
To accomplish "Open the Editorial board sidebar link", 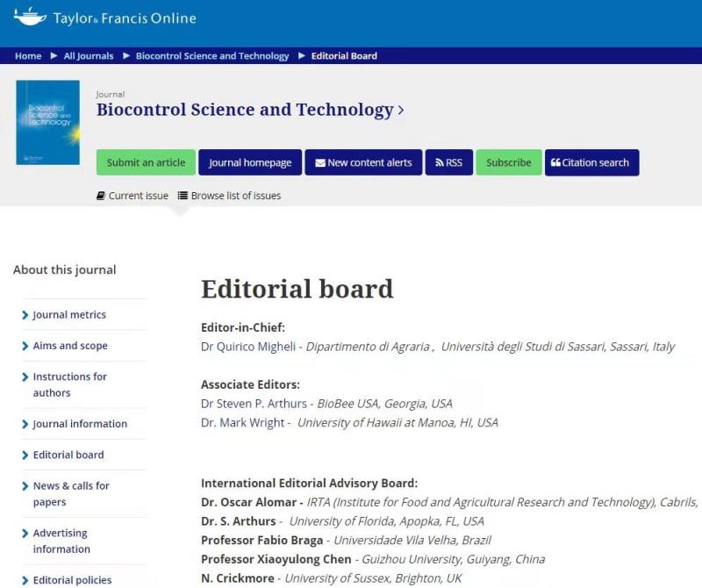I will click(x=68, y=455).
